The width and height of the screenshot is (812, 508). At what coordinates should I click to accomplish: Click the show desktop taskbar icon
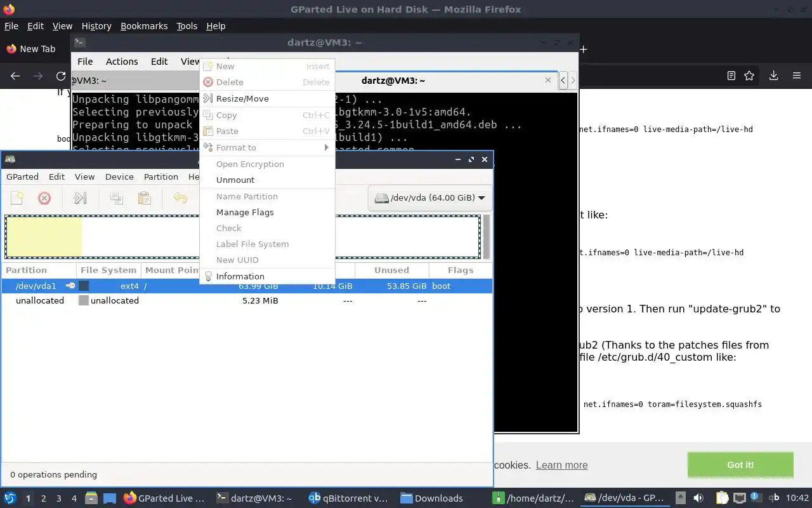pyautogui.click(x=109, y=498)
